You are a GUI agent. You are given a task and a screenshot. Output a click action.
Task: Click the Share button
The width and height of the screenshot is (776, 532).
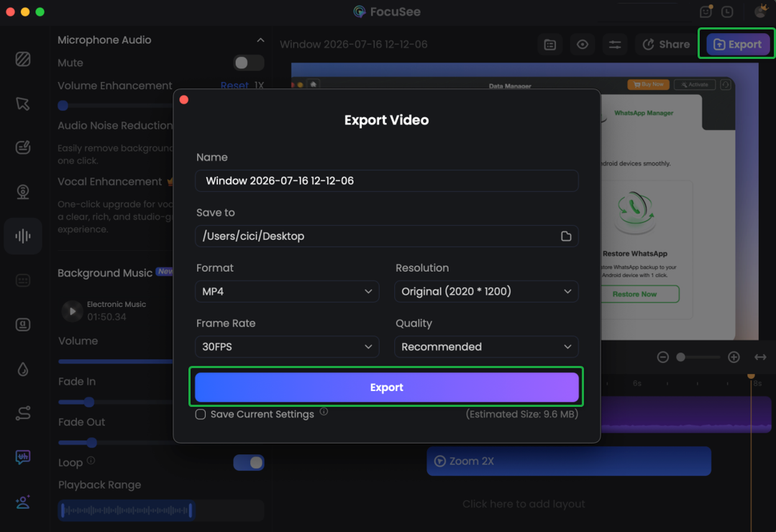click(666, 45)
